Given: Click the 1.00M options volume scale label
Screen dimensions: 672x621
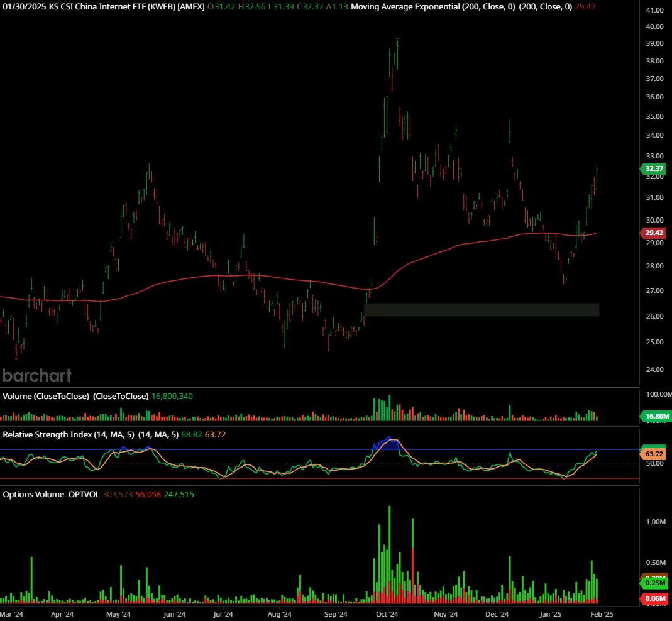Looking at the screenshot, I should tap(656, 522).
